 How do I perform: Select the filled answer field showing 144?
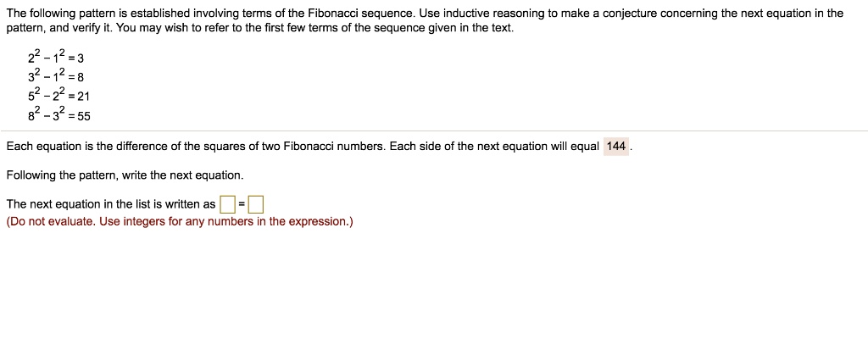point(616,147)
